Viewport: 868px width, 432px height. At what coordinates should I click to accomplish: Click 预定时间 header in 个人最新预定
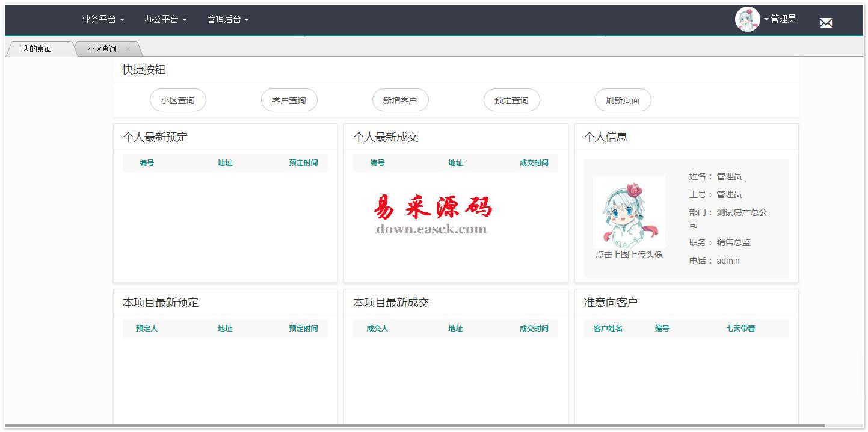(303, 163)
